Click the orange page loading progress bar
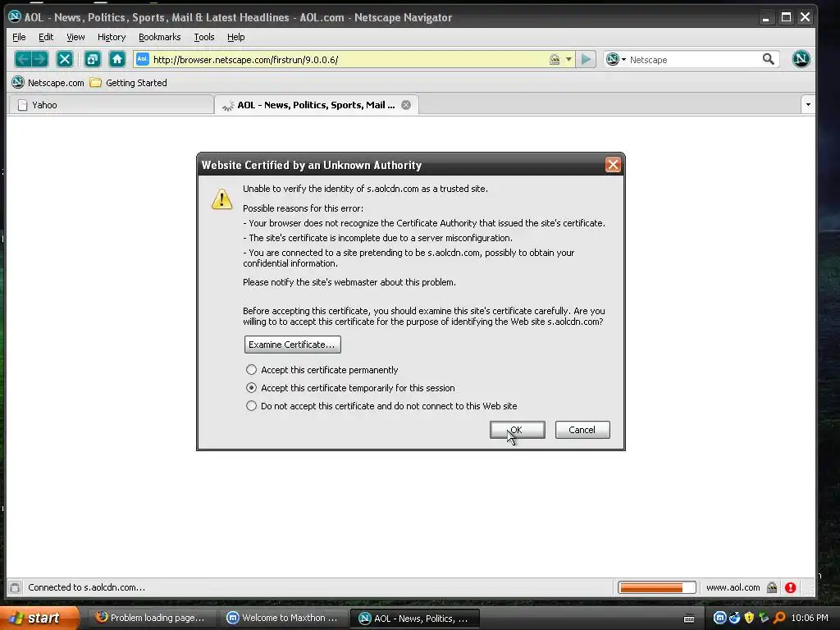Viewport: 840px width, 630px height. pyautogui.click(x=657, y=587)
